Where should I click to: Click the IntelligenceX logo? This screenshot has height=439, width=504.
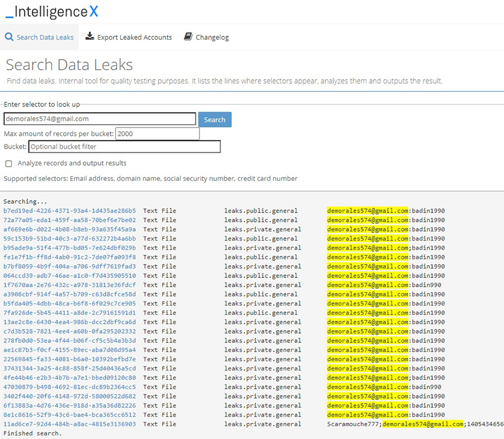52,11
